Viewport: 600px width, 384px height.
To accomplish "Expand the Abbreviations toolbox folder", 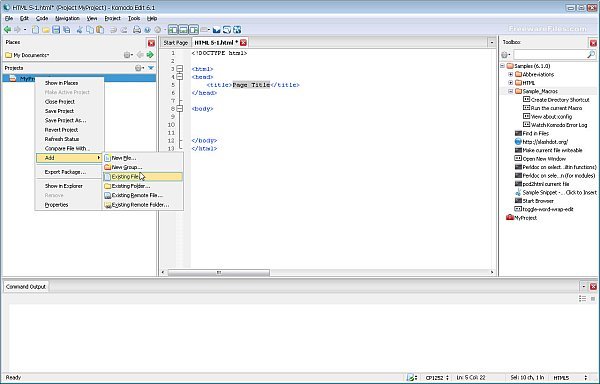I will [x=510, y=74].
